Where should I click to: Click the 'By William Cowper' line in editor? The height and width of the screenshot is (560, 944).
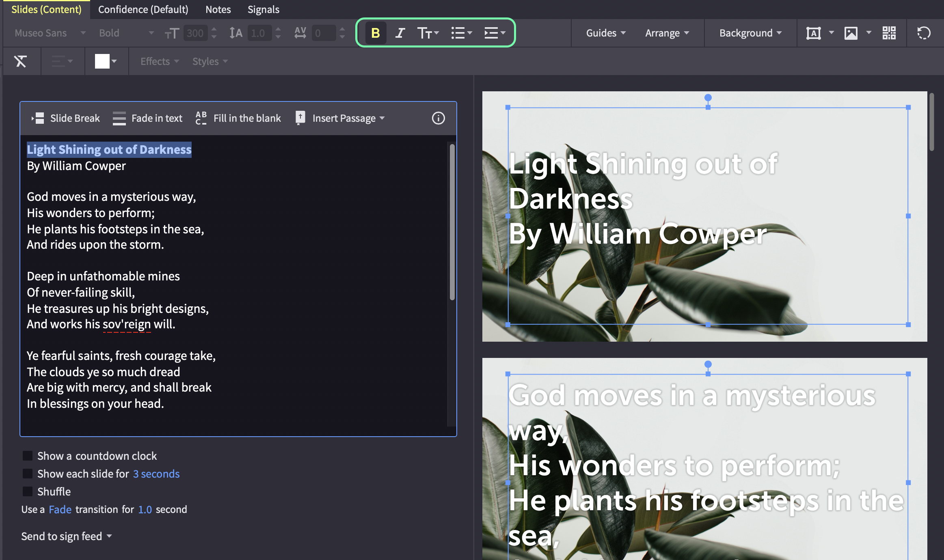click(x=76, y=166)
